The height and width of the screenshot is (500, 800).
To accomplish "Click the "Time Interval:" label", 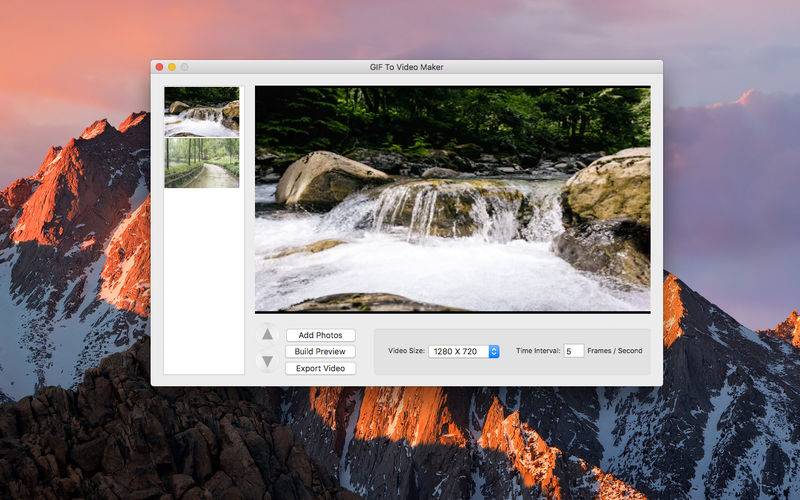I will click(x=538, y=351).
